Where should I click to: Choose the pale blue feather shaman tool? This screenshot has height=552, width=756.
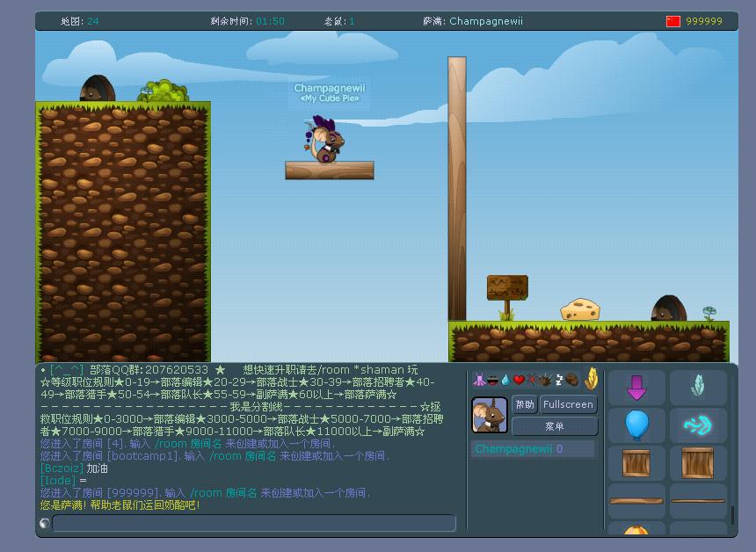pos(698,388)
